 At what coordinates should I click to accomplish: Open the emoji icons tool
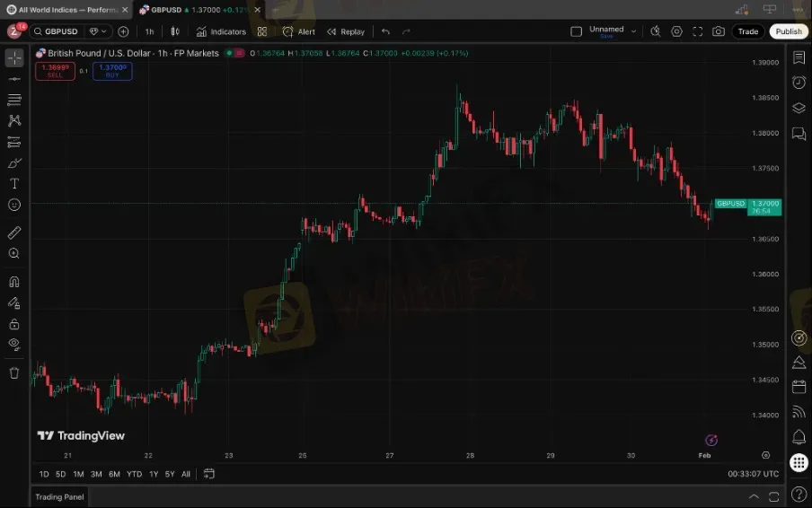[14, 205]
